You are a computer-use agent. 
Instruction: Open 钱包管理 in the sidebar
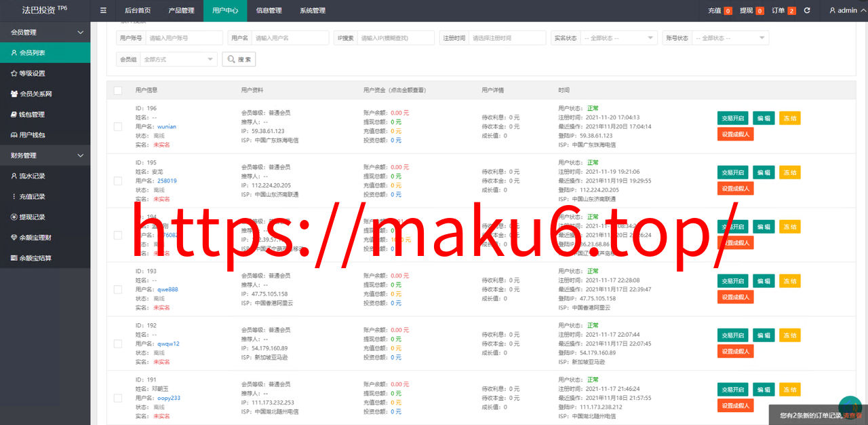tap(45, 114)
